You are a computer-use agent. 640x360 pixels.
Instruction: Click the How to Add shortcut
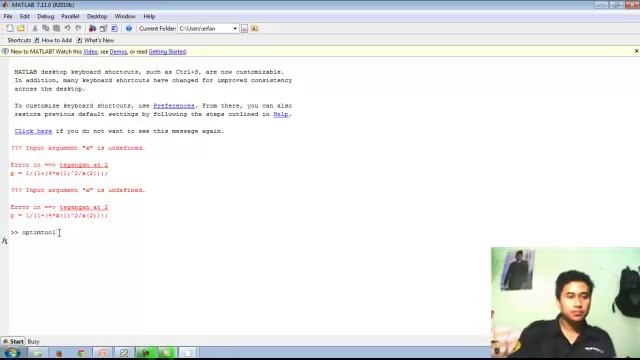(53, 40)
